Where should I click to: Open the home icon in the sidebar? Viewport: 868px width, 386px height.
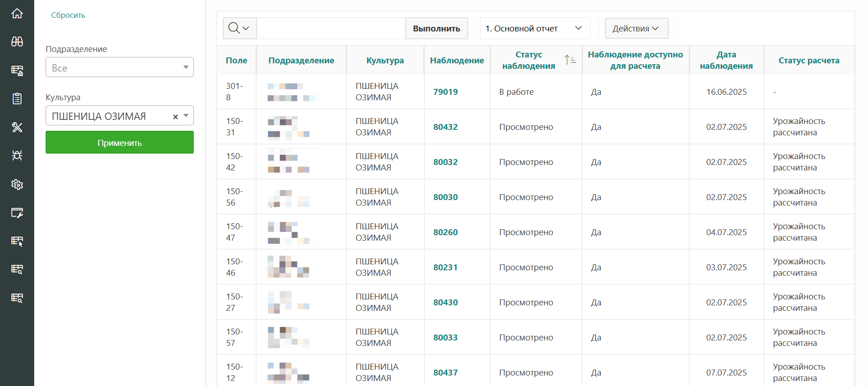coord(17,14)
